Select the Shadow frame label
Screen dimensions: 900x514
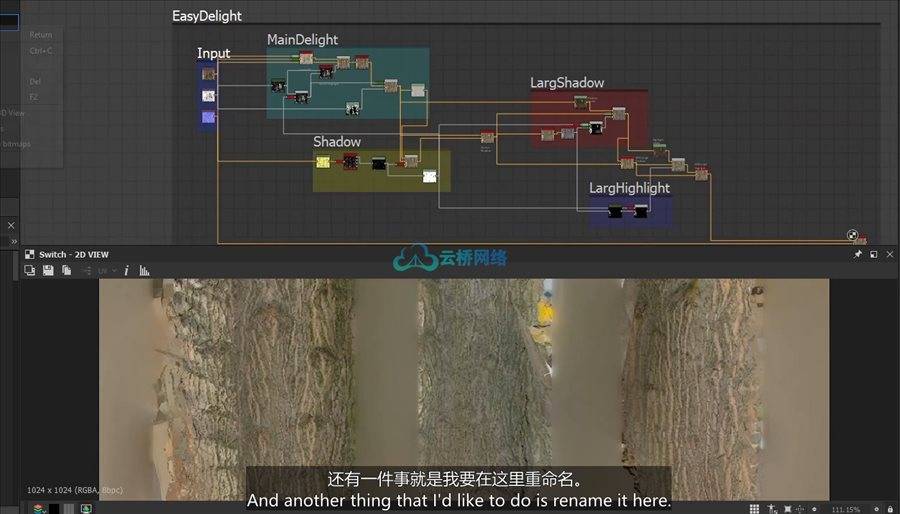click(337, 142)
